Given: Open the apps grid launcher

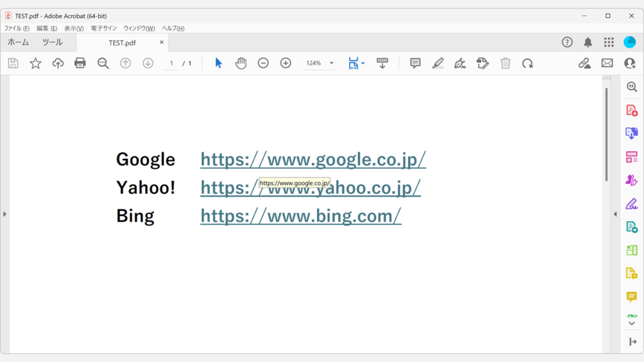Looking at the screenshot, I should 609,42.
